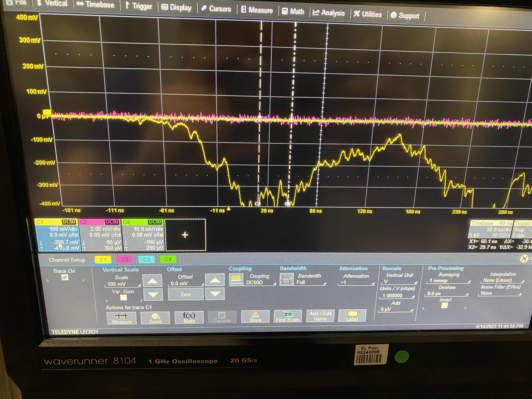
Task: Click the add new trace plus box
Action: click(x=185, y=235)
